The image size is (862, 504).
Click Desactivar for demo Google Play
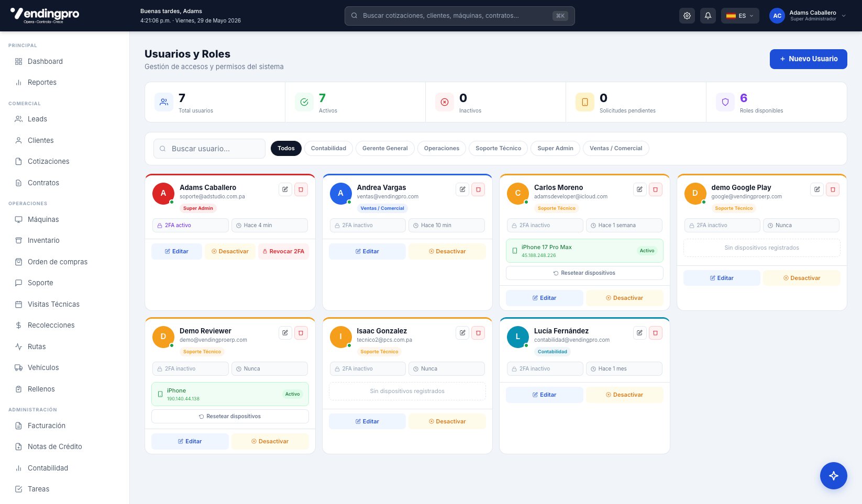click(x=801, y=278)
